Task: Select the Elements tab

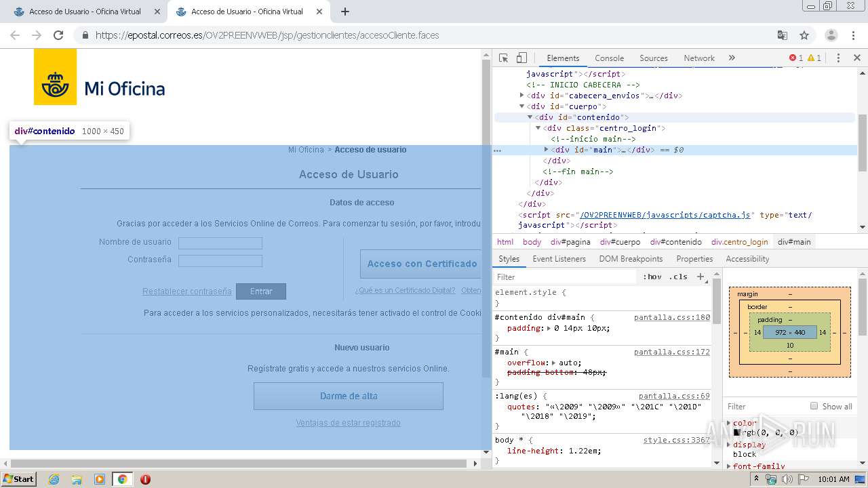Action: coord(563,58)
